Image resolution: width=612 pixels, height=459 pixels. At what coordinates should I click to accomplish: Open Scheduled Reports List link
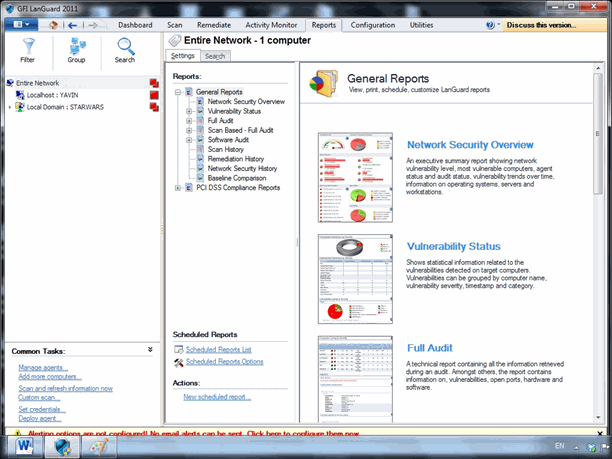[x=219, y=350]
